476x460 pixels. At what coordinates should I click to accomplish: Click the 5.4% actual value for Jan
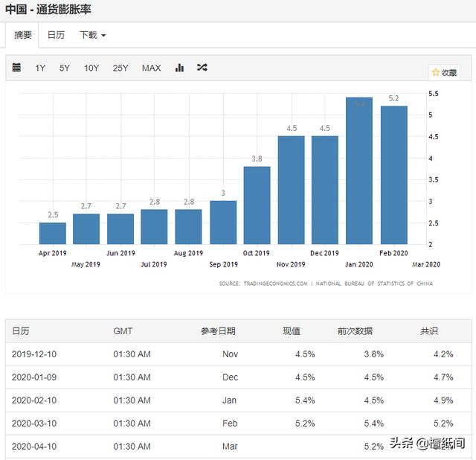(x=305, y=400)
